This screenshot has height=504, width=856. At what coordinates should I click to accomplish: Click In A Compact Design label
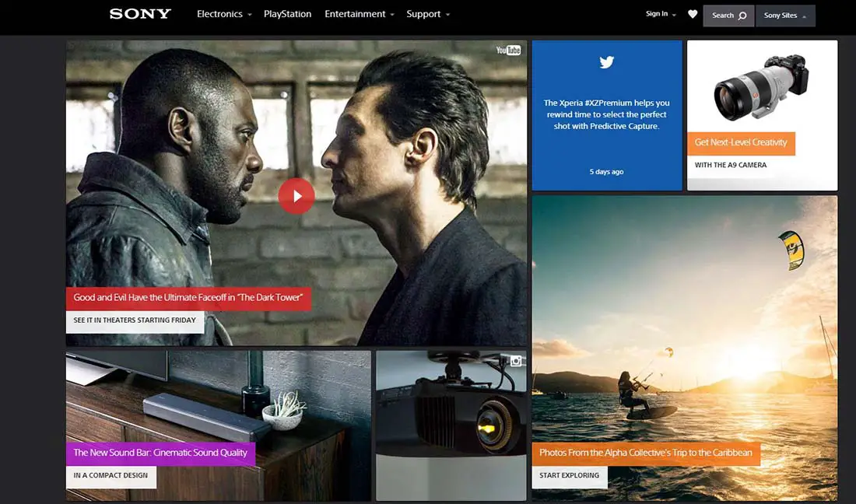click(111, 476)
